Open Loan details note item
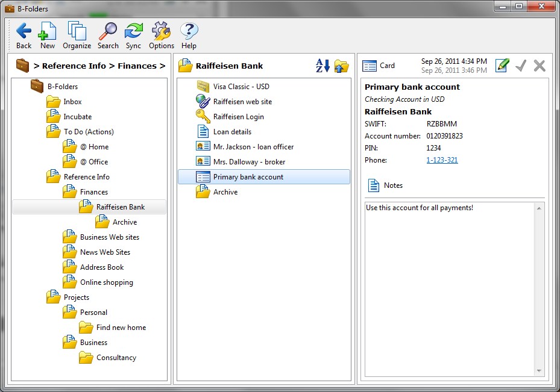560x392 pixels. point(264,132)
